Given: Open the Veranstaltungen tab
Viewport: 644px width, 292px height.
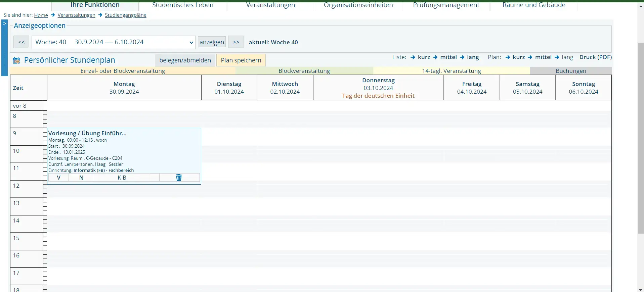Looking at the screenshot, I should 270,5.
